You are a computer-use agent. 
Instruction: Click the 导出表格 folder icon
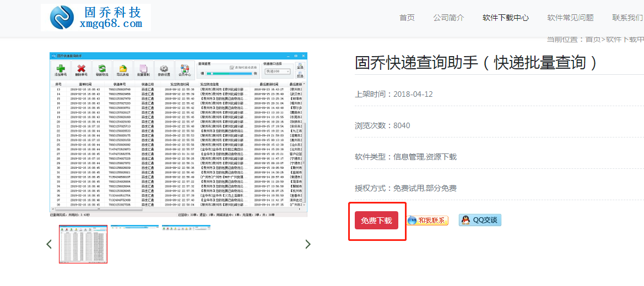pyautogui.click(x=122, y=70)
